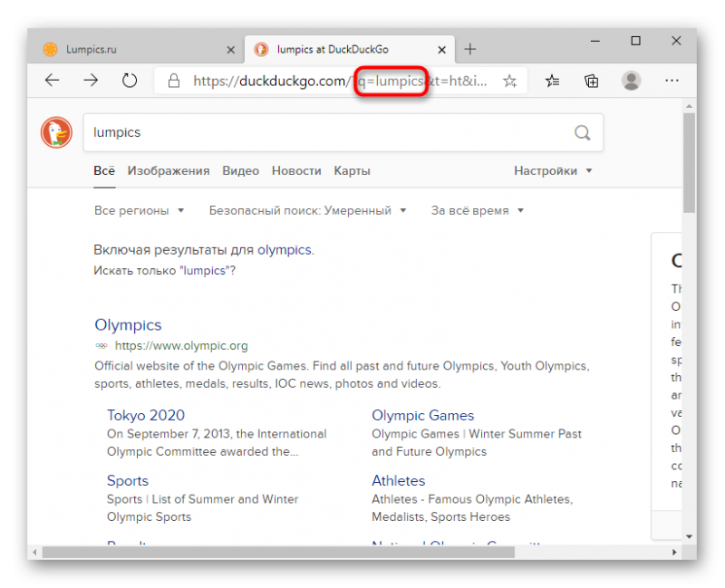Click the Lumpics.ru orange favicon
The width and height of the screenshot is (725, 588).
pos(51,50)
